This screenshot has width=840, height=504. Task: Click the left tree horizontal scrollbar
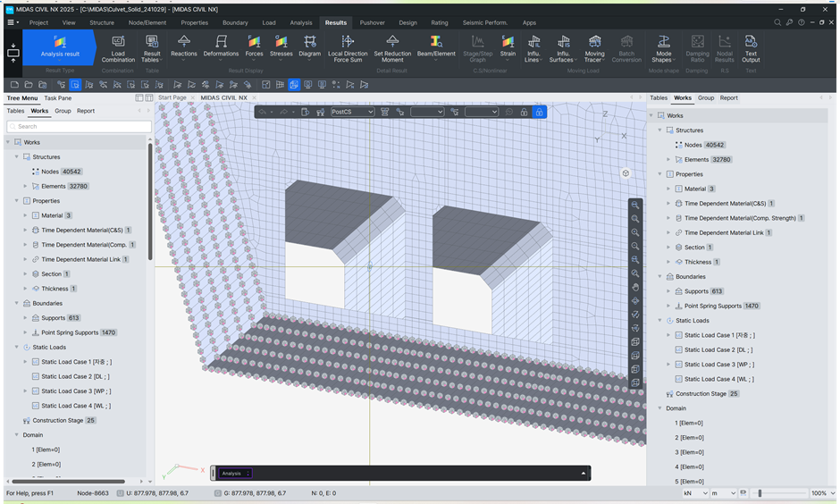point(68,482)
